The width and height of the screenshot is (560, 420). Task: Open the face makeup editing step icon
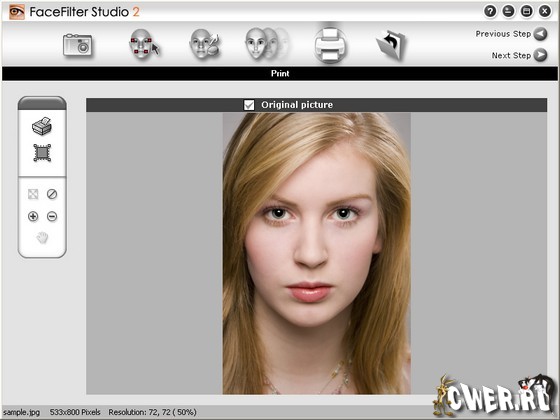tap(205, 44)
